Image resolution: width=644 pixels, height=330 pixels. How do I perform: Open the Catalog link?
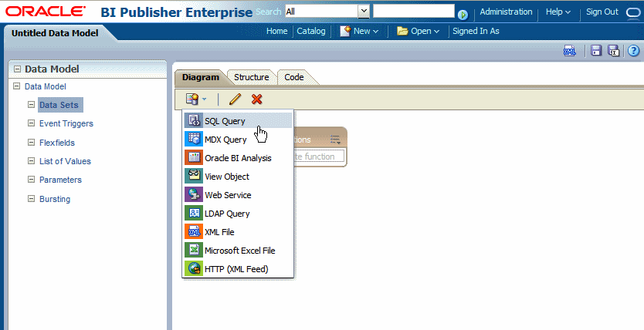coord(311,31)
